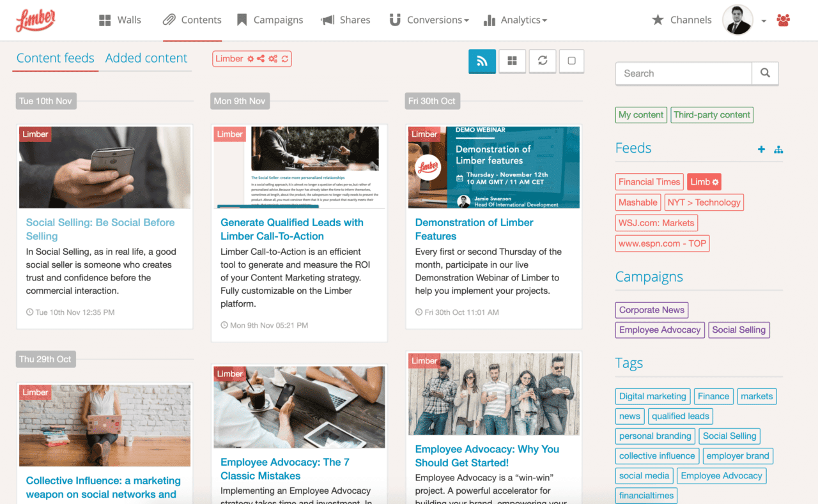Expand the Analytics dropdown menu
The height and width of the screenshot is (504, 818).
pos(515,20)
